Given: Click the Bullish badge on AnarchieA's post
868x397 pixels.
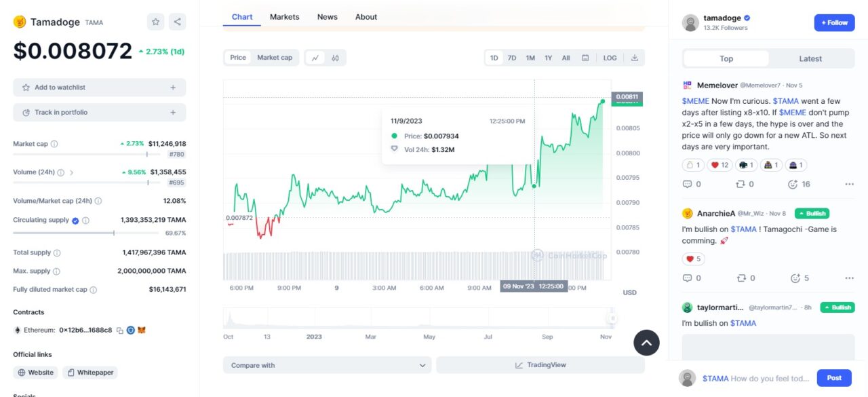Looking at the screenshot, I should pyautogui.click(x=812, y=213).
